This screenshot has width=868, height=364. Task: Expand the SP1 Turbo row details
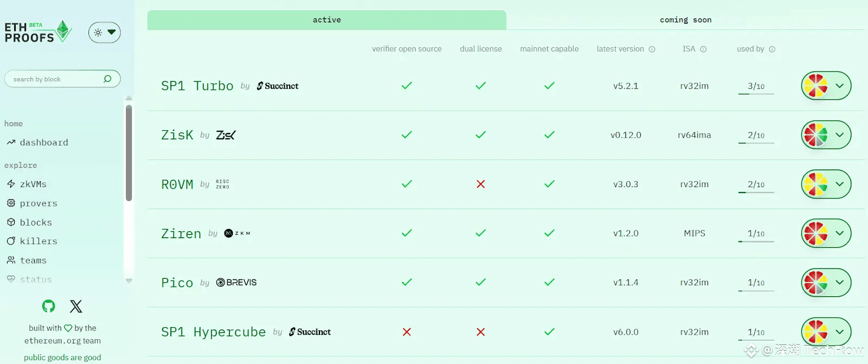click(840, 86)
